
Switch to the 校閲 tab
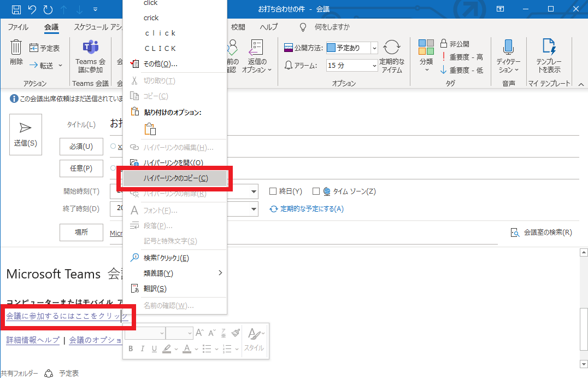pos(238,27)
